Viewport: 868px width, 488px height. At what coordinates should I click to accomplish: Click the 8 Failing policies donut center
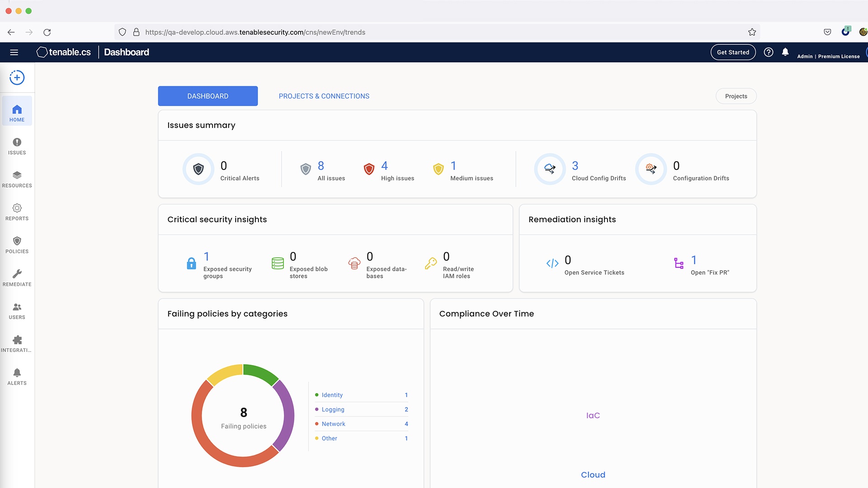[x=244, y=418]
